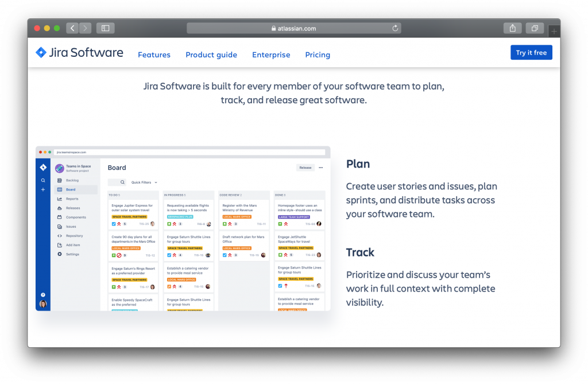Click the Jira diamond icon in blue sidebar

pyautogui.click(x=43, y=167)
